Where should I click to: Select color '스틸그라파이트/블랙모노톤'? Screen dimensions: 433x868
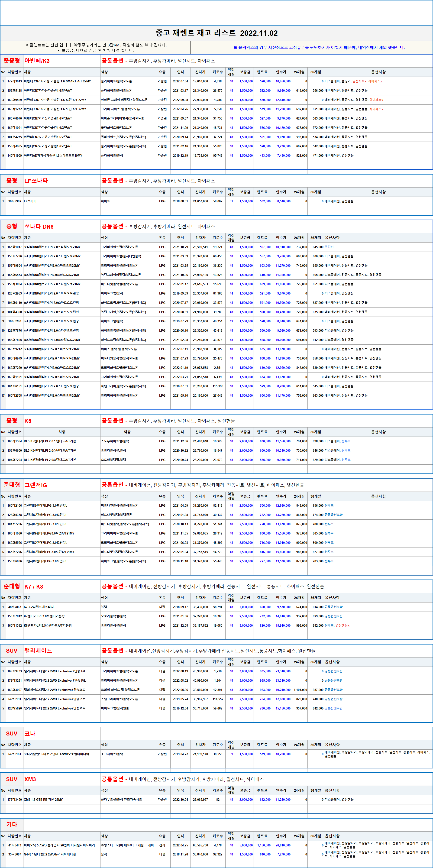(119, 699)
